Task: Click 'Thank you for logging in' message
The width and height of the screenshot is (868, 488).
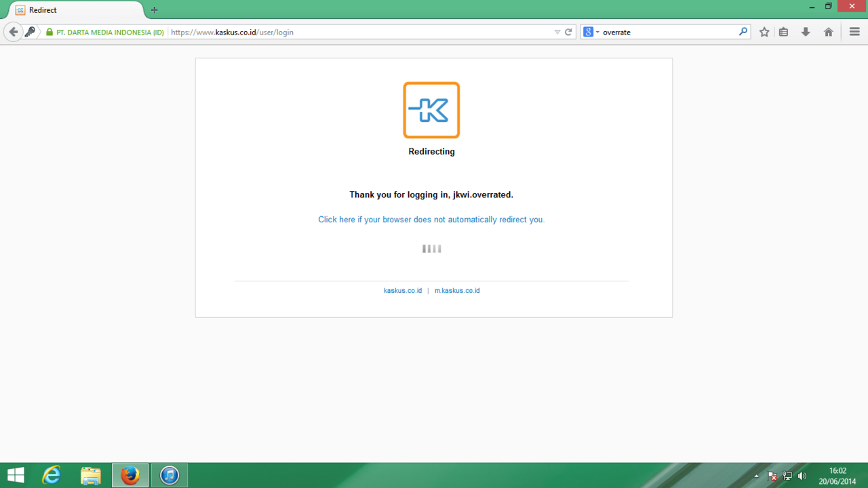Action: 431,195
